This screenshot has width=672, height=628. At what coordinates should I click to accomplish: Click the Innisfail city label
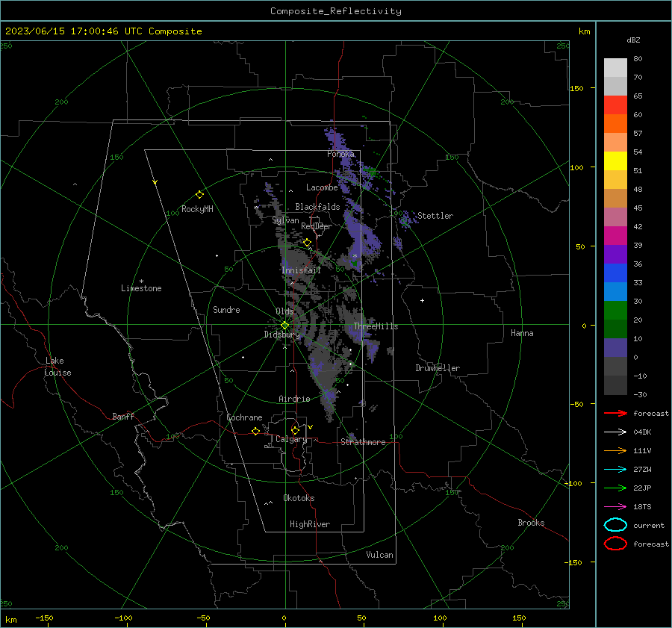coord(302,270)
